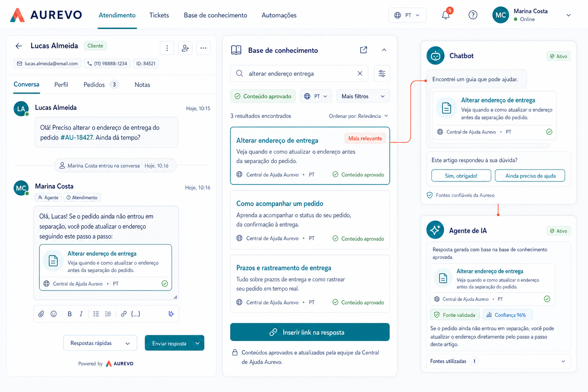Switch to the Pedidos tab
Viewport: 588px width, 392px height.
tap(101, 85)
